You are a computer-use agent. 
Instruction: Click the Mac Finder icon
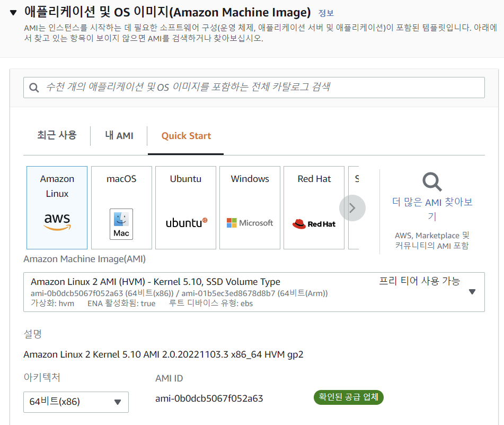pos(121,224)
